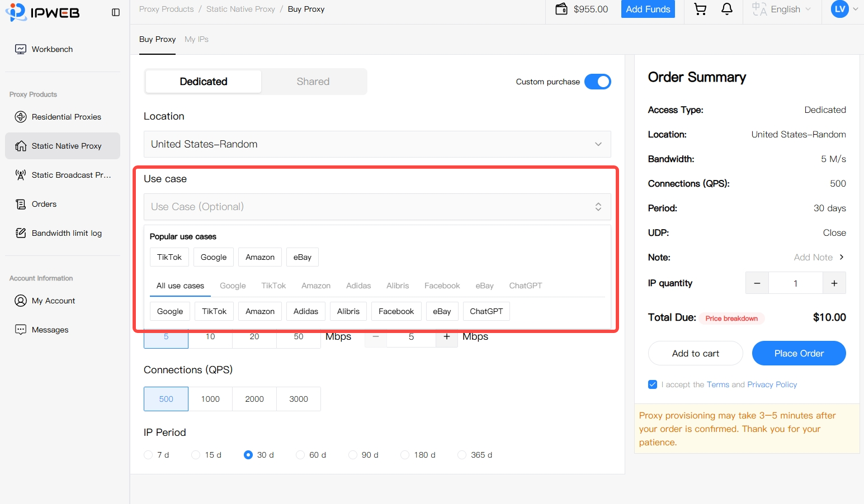Expand user menu chevron beside avatar
The height and width of the screenshot is (504, 864).
[x=855, y=9]
